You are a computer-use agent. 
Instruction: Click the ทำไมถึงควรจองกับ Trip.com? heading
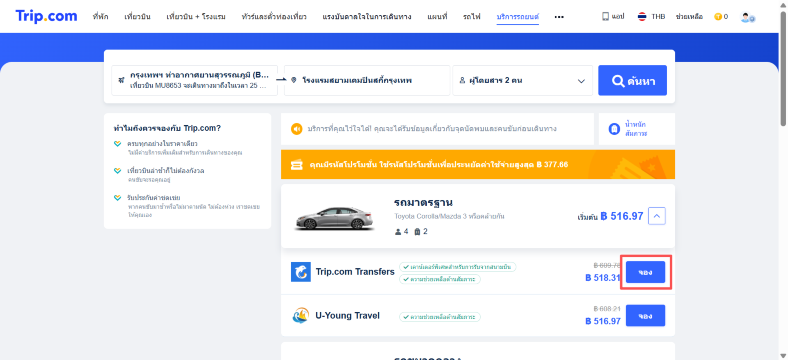click(x=167, y=128)
